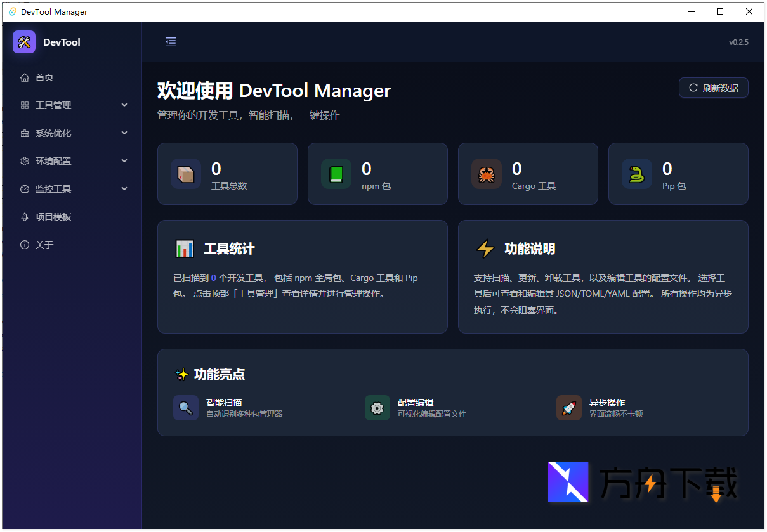The width and height of the screenshot is (767, 532).
Task: Open the 项目模板 page
Action: 49,216
